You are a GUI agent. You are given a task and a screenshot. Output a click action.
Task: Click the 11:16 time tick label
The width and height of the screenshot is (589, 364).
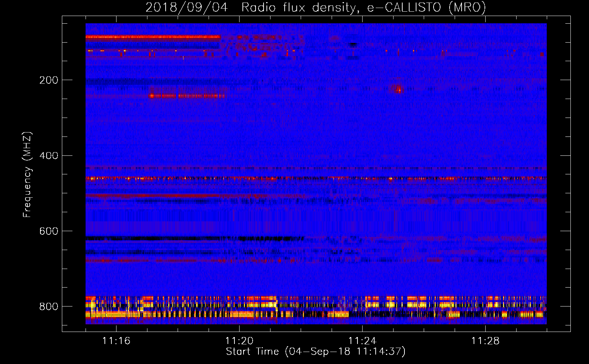116,341
